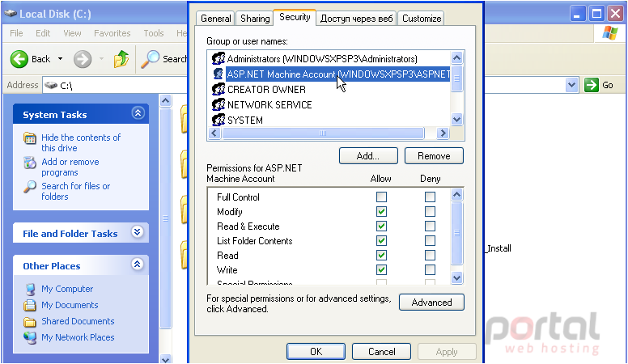Viewport: 628px width, 364px height.
Task: Click the Shared Documents folder icon
Action: pos(30,322)
